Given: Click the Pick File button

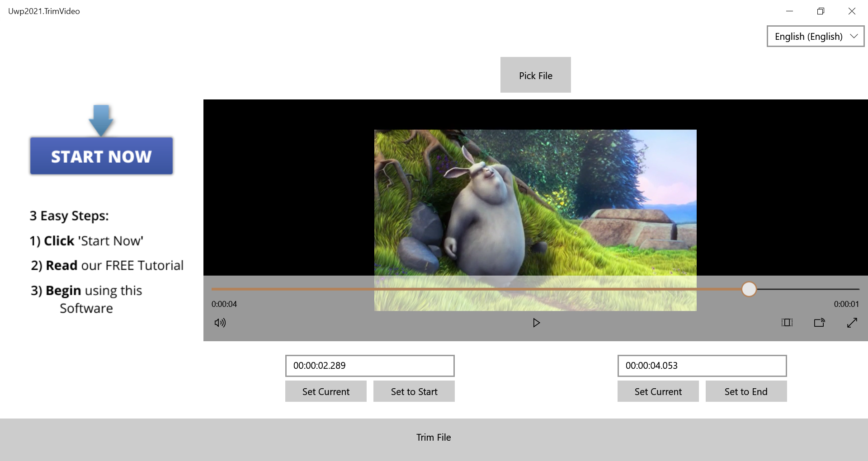Looking at the screenshot, I should (535, 75).
